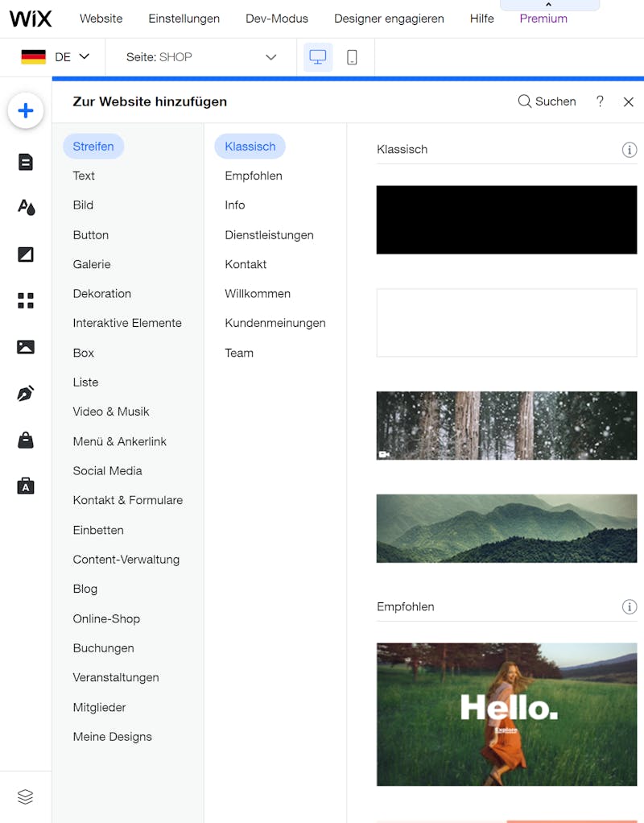
Task: Select the Bild category
Action: pos(83,205)
